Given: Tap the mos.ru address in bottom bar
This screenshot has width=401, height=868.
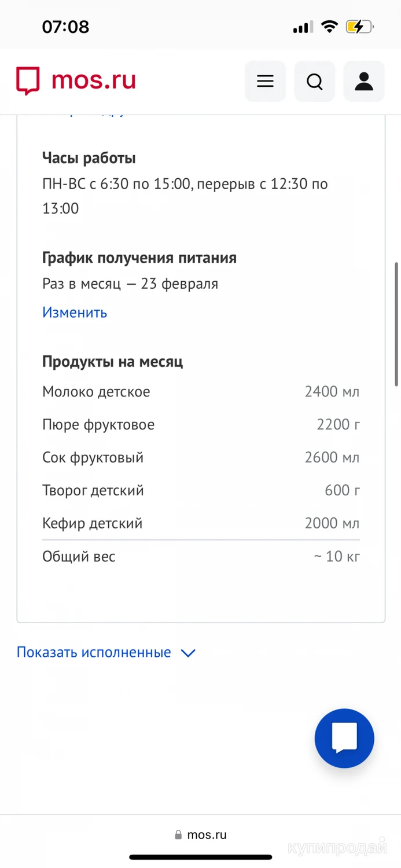Looking at the screenshot, I should click(x=207, y=835).
